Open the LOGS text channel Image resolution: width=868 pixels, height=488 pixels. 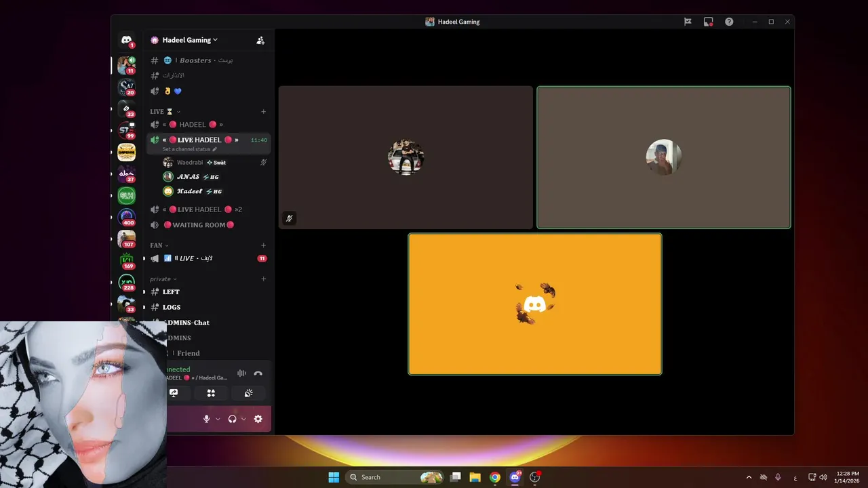point(208,307)
